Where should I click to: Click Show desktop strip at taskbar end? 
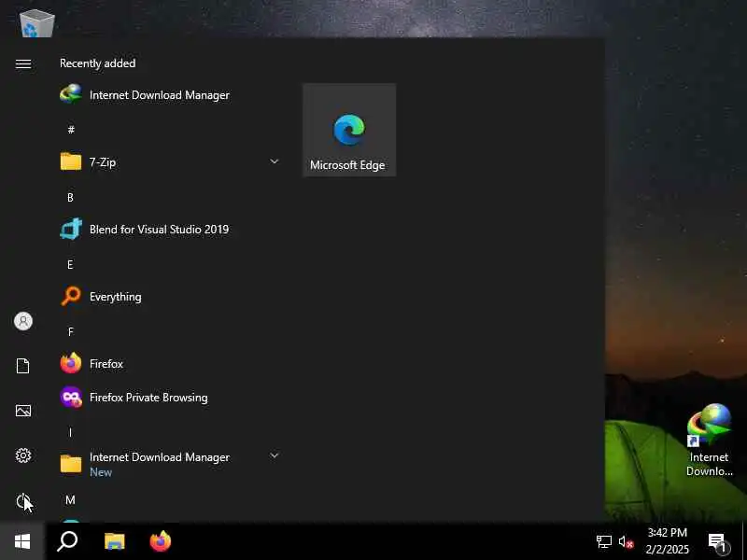click(744, 541)
